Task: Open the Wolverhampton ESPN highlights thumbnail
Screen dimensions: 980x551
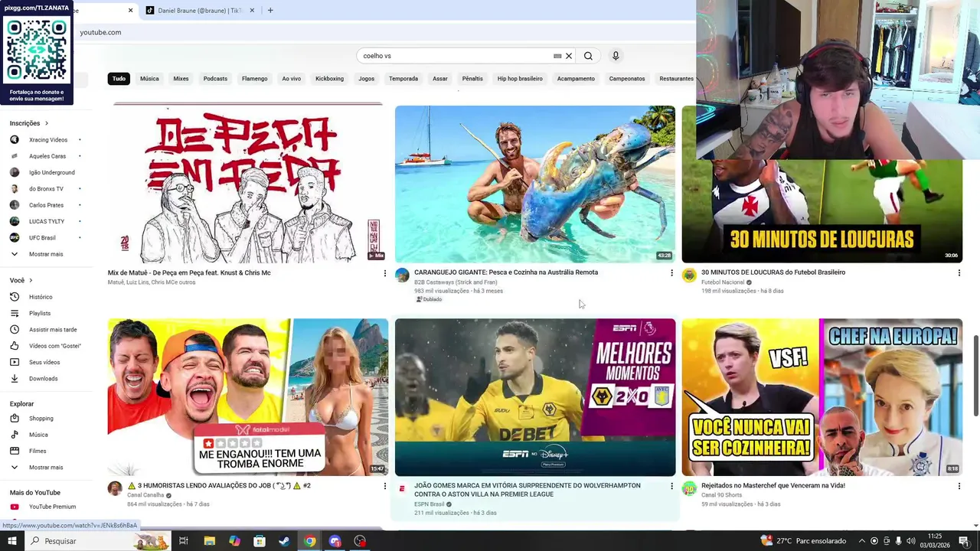Action: (535, 397)
